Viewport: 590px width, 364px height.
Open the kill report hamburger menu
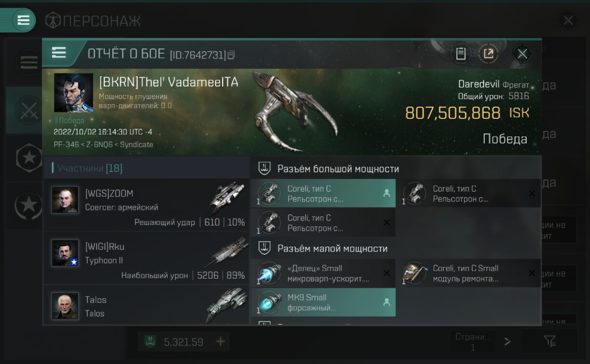click(59, 53)
